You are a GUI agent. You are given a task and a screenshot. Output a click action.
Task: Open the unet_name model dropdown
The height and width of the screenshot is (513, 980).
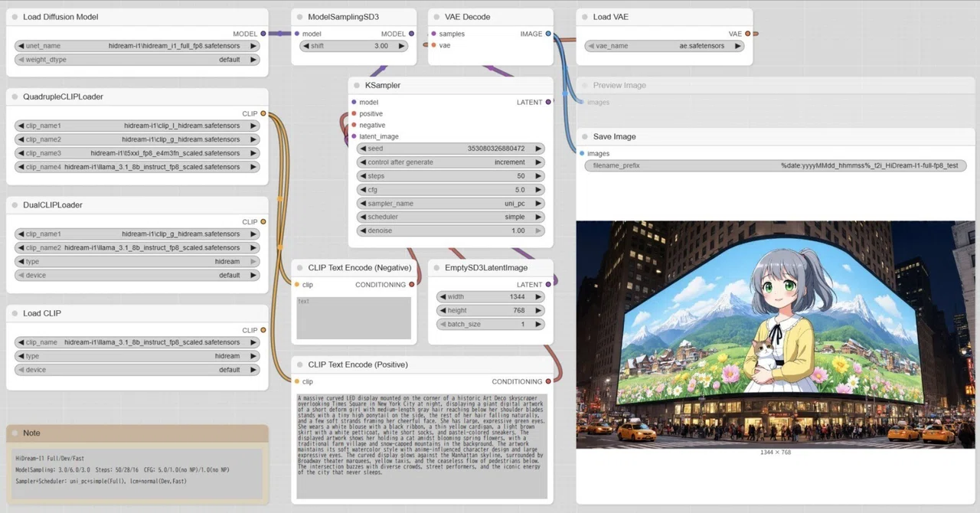(x=137, y=46)
